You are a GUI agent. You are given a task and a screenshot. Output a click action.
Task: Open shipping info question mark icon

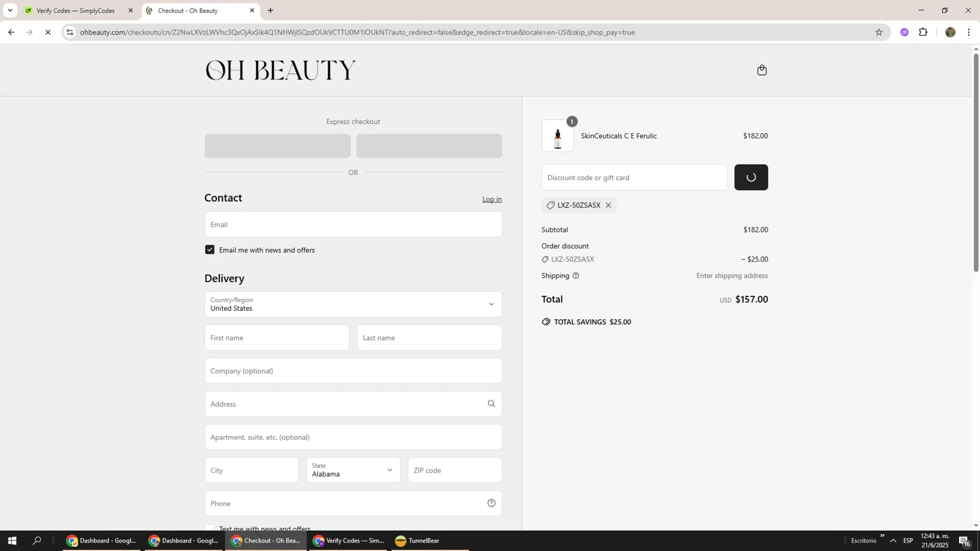tap(576, 275)
